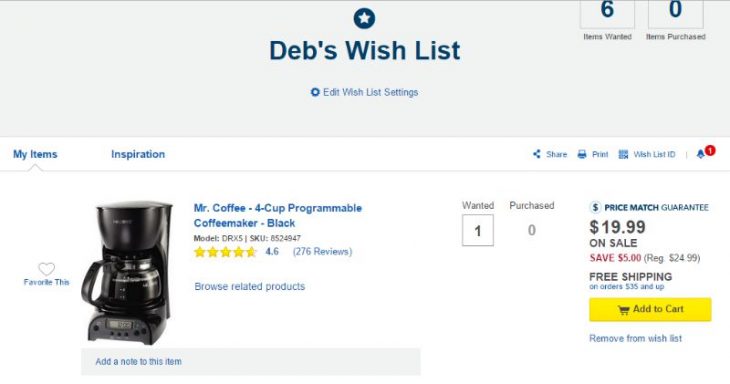Click the Add a note to this item field
Image resolution: width=730 pixels, height=384 pixels.
point(250,362)
